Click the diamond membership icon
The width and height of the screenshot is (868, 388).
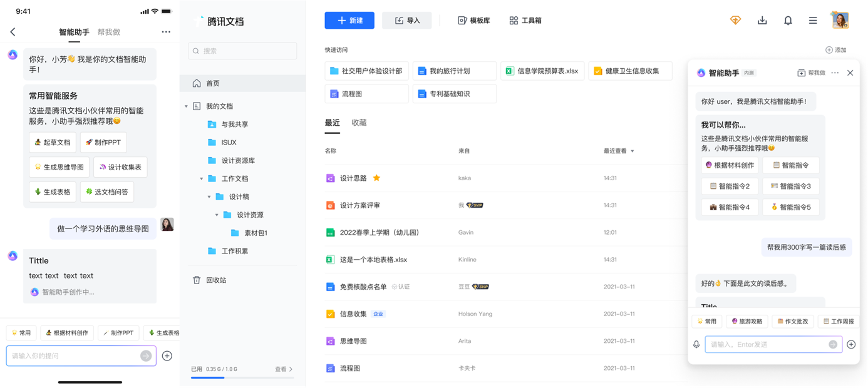[x=735, y=20]
